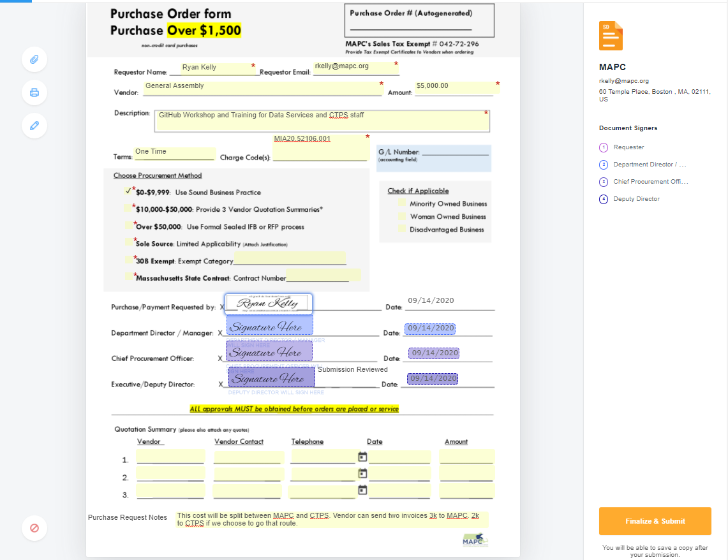Screen dimensions: 728x560
Task: Click quotation row 2 Date field
Action: click(x=400, y=473)
